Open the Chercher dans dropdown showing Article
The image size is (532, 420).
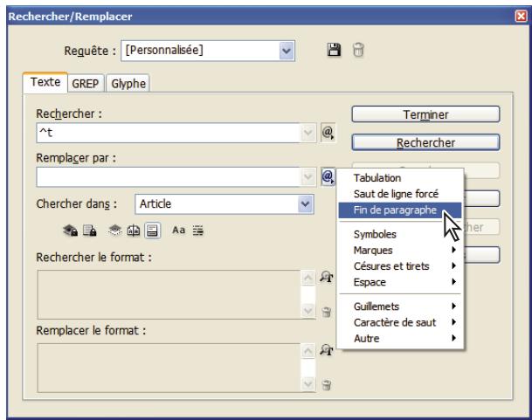pyautogui.click(x=306, y=204)
